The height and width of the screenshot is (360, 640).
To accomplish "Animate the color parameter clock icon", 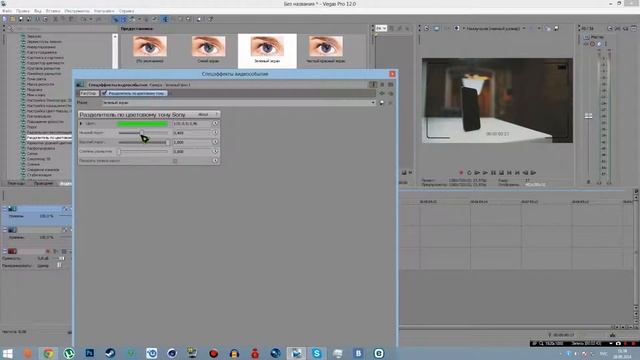I will click(x=215, y=123).
